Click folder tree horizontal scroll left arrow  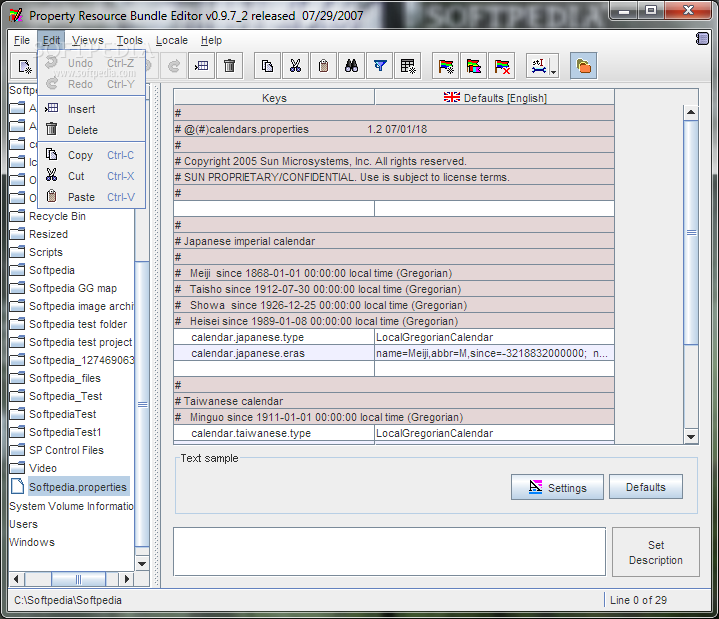(17, 579)
